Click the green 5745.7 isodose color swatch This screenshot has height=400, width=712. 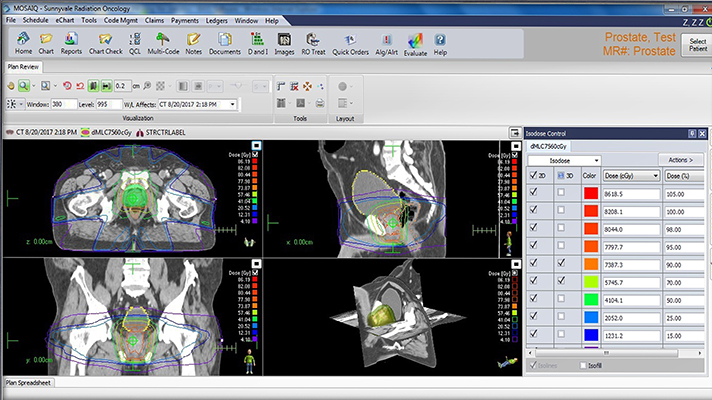click(589, 284)
